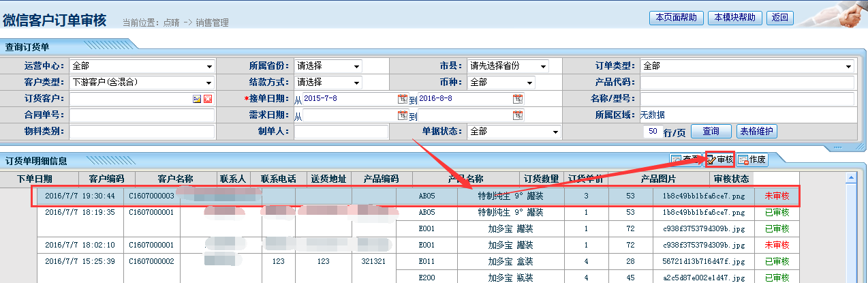
Task: Clear 订货客户 field with red X icon
Action: (x=208, y=99)
